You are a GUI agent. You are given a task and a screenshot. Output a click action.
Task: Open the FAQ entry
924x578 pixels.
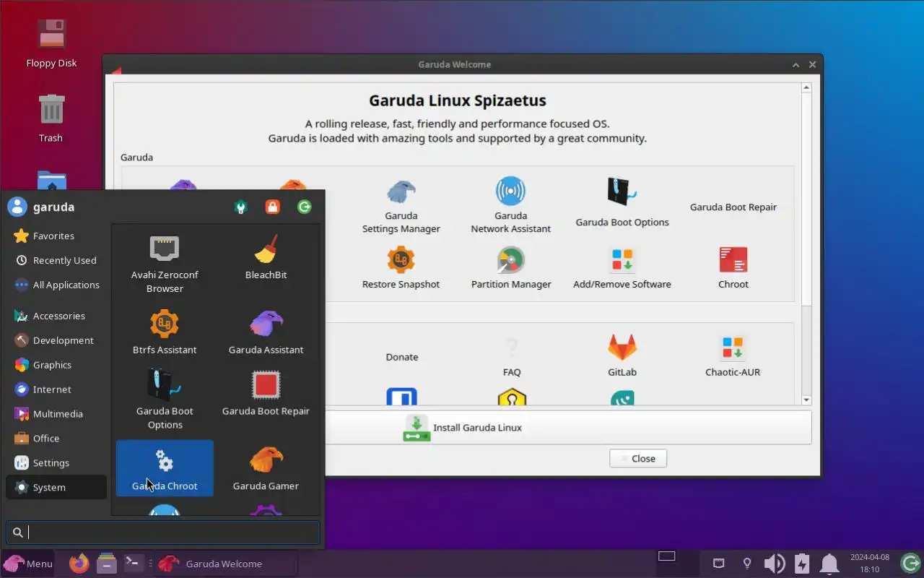(x=512, y=355)
